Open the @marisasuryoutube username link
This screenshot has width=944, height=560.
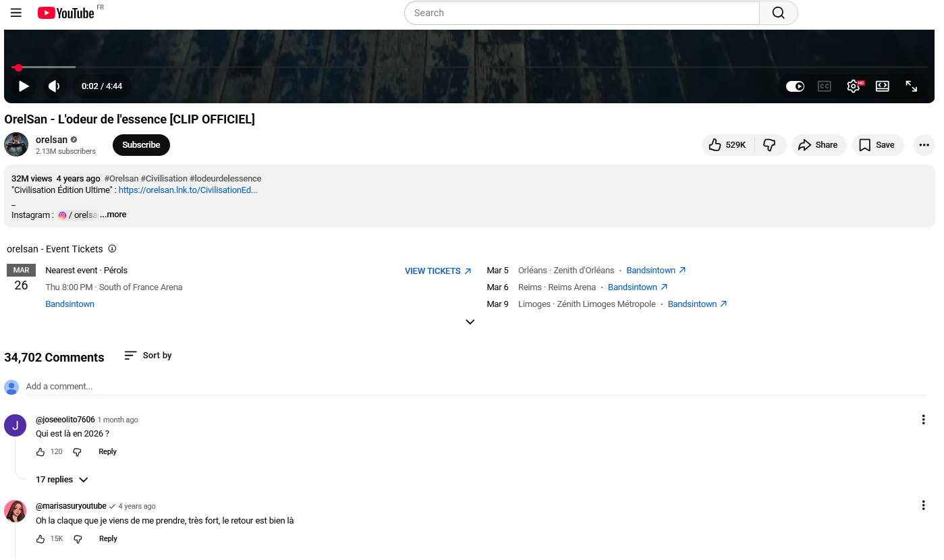click(x=71, y=506)
